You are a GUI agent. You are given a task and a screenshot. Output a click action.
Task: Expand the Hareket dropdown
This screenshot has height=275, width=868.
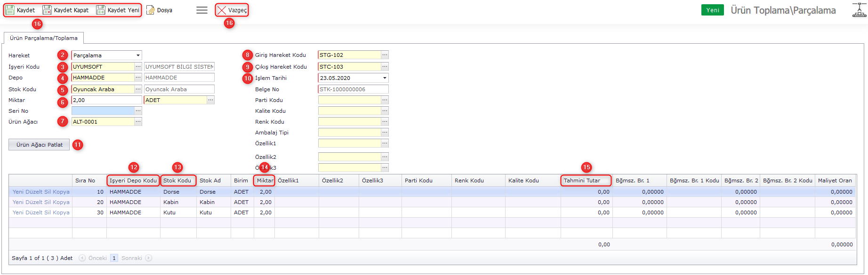tap(138, 55)
